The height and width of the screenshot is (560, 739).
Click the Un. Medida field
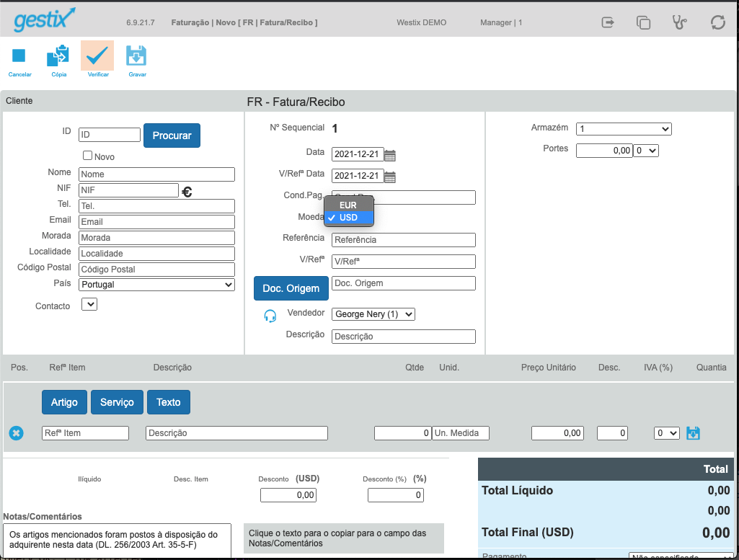coord(461,433)
